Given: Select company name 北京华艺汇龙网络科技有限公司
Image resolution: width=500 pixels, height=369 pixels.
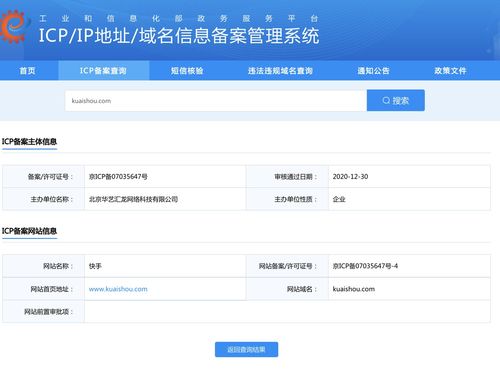Looking at the screenshot, I should [x=133, y=199].
